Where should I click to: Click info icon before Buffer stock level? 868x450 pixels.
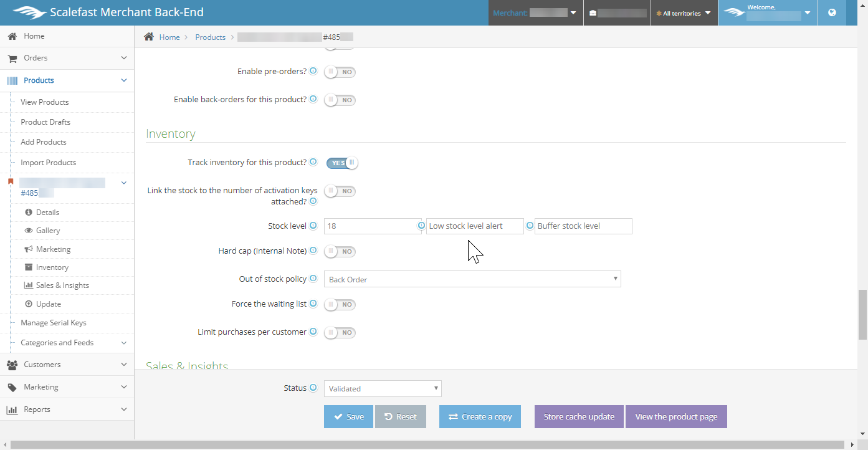(530, 226)
